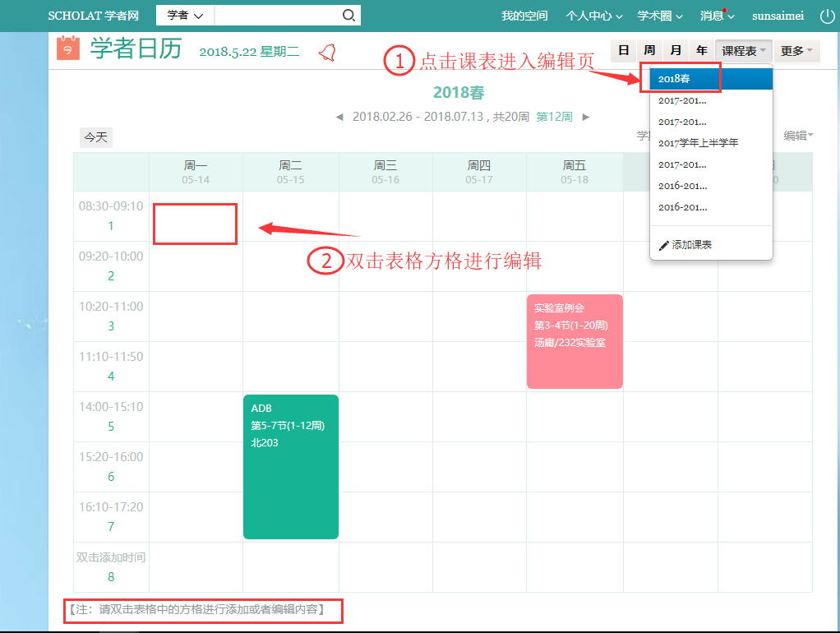
Task: Switch to the 日 view tab
Action: (x=623, y=51)
